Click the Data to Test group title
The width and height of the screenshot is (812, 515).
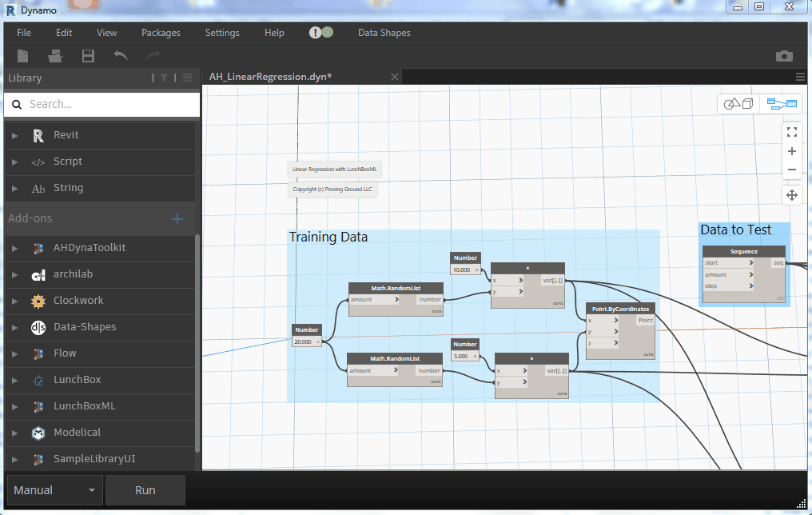point(735,230)
